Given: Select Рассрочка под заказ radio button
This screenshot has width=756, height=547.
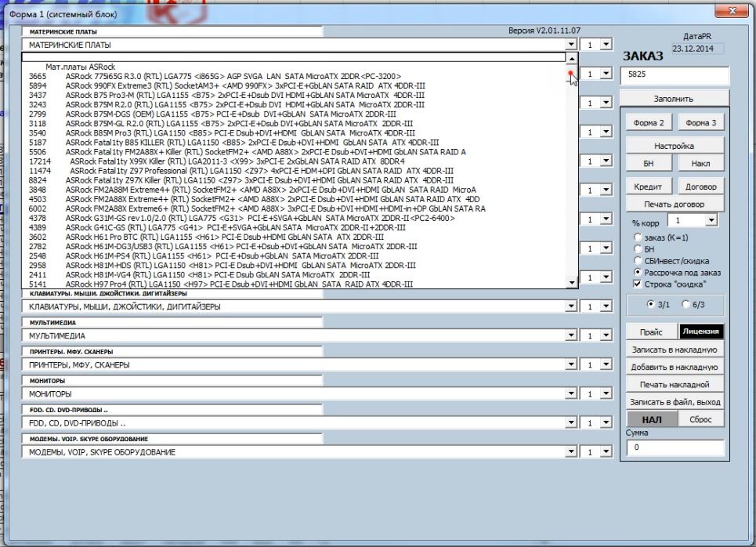Looking at the screenshot, I should tap(638, 272).
